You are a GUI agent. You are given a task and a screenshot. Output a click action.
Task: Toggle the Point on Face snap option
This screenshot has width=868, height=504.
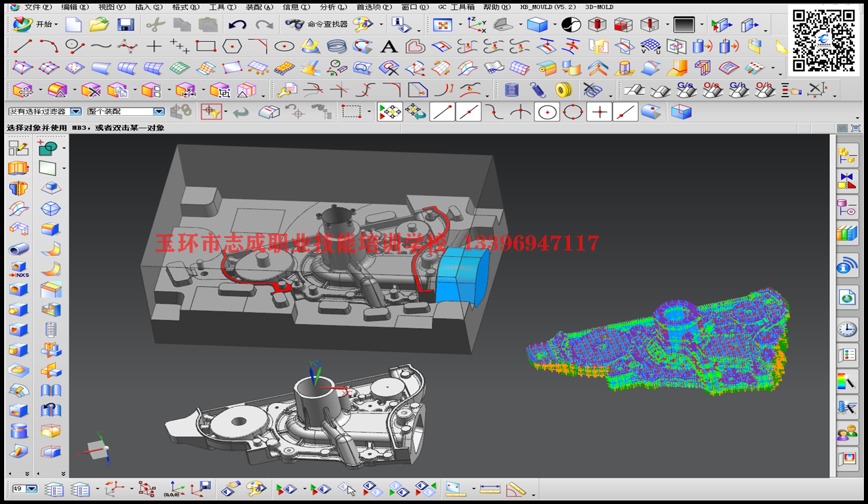pos(651,112)
